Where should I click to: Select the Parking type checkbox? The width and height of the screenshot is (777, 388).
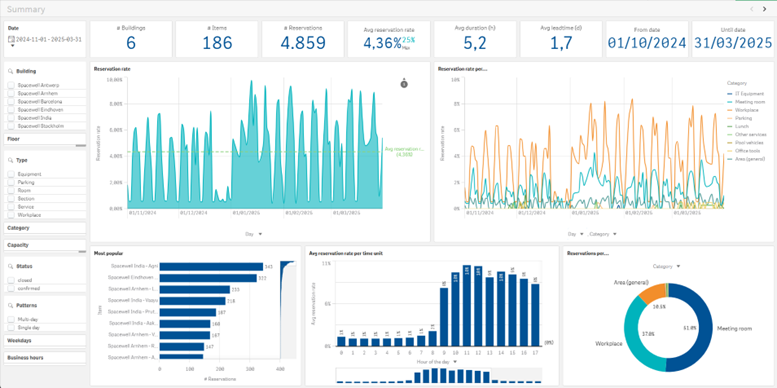coord(11,182)
